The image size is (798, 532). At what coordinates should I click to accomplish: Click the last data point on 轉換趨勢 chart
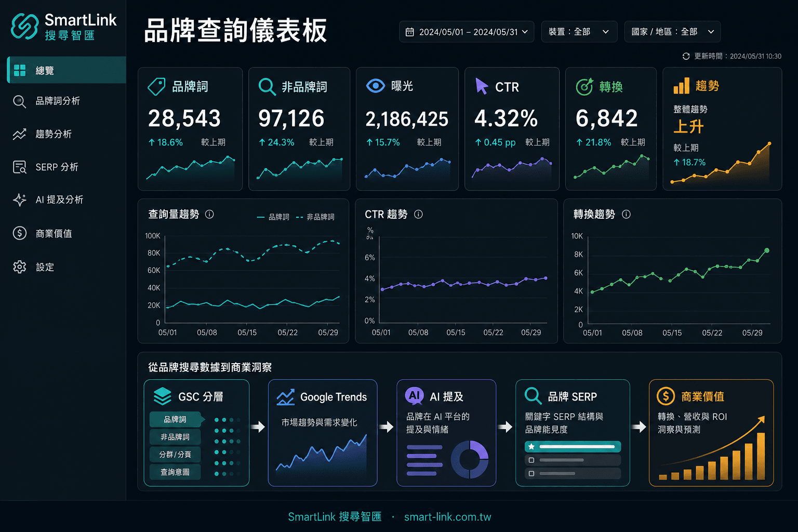point(767,250)
